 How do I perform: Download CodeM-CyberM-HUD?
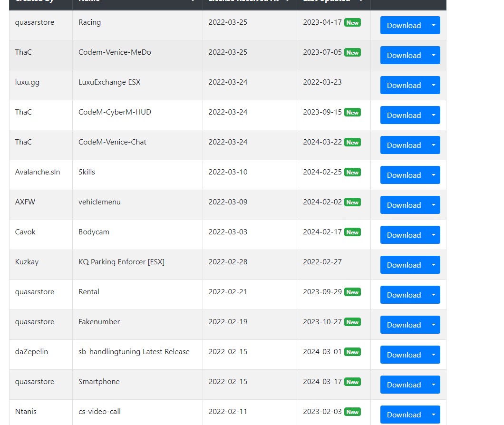coord(404,115)
